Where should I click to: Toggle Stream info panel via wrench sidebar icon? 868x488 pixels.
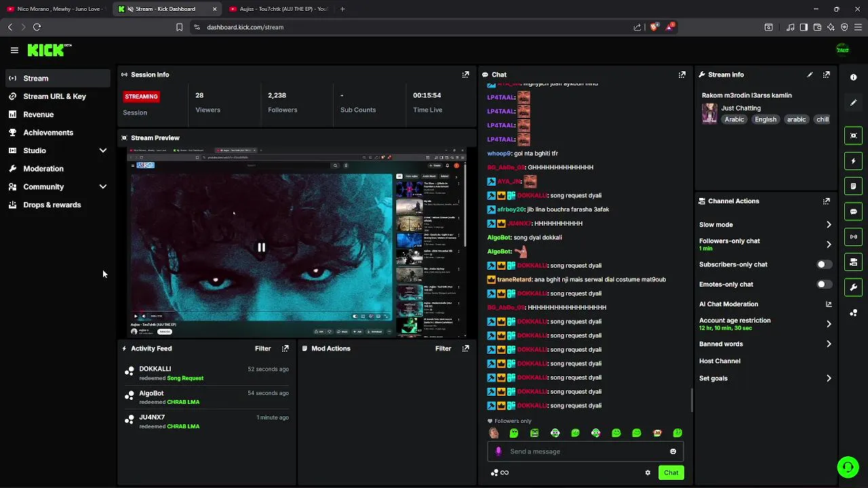[x=853, y=287]
